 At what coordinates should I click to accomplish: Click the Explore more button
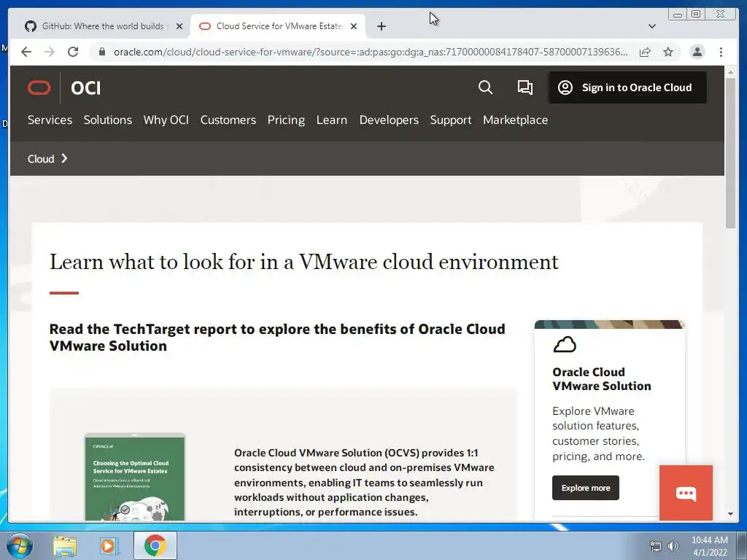coord(586,488)
